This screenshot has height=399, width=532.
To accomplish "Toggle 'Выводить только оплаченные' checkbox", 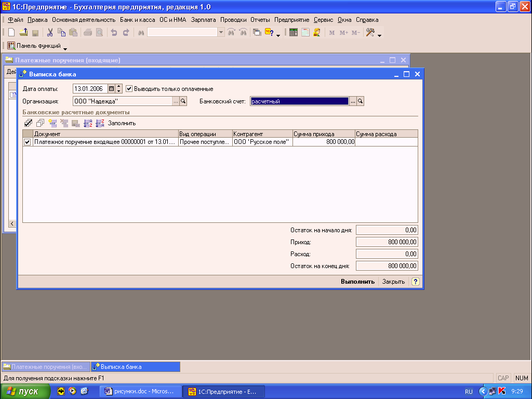I will pos(129,89).
